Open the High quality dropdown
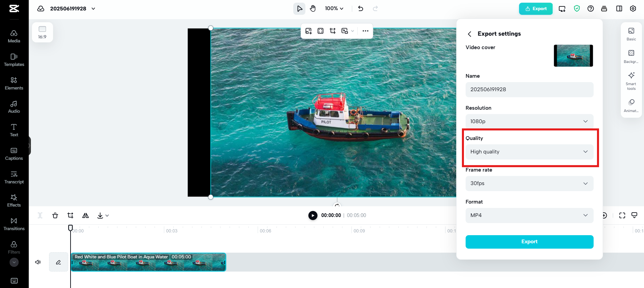 point(529,152)
